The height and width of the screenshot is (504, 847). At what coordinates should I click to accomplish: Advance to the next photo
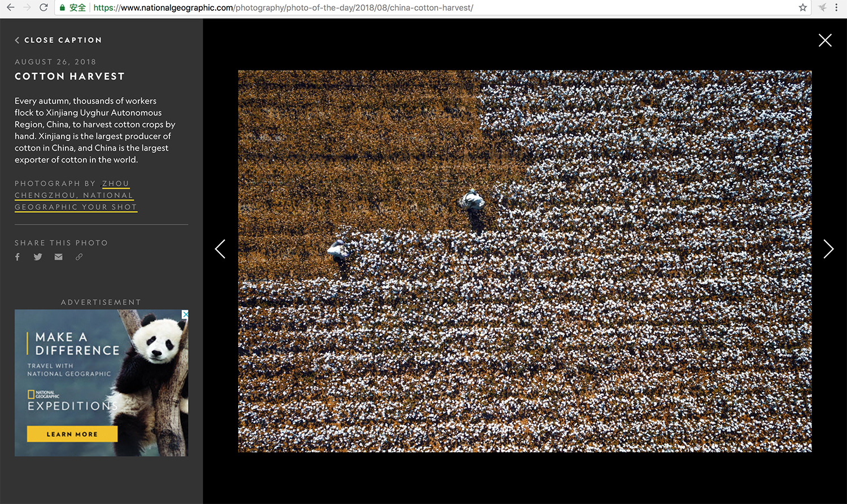point(828,249)
